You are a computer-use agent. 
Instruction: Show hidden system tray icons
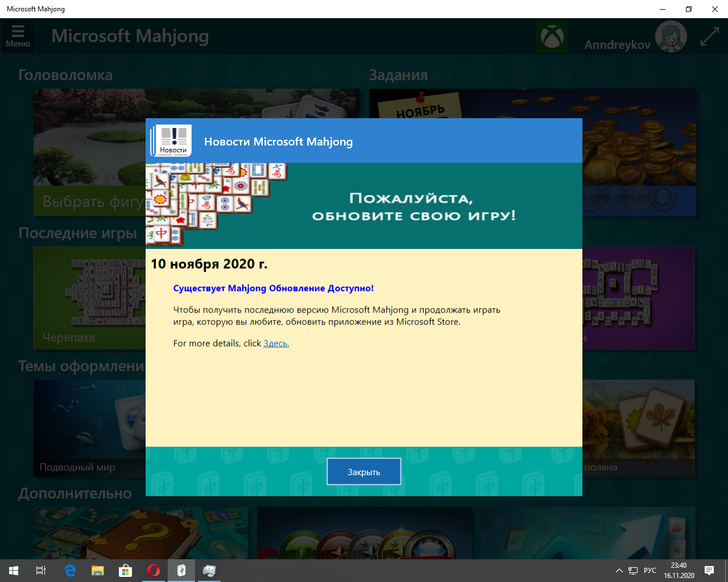coord(619,571)
